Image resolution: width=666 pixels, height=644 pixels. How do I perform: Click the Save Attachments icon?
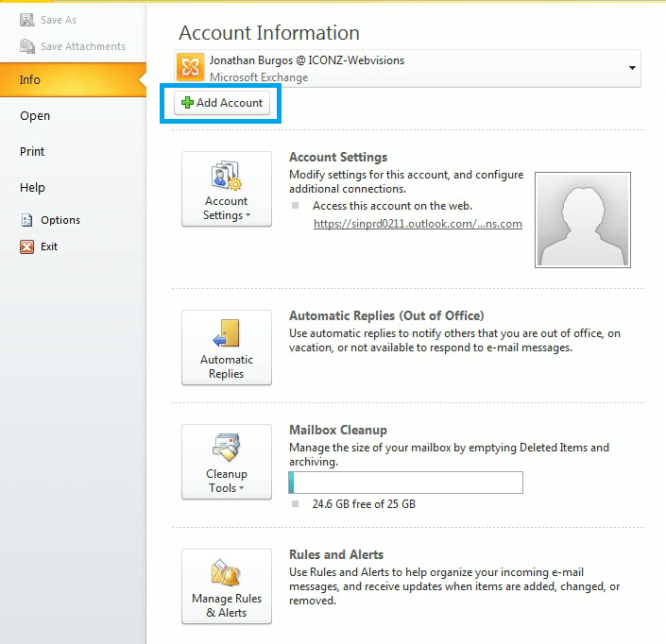(27, 46)
